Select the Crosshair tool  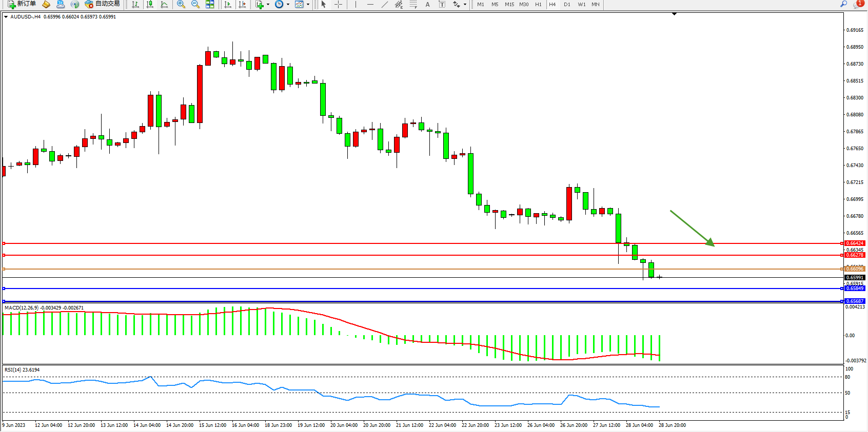339,4
